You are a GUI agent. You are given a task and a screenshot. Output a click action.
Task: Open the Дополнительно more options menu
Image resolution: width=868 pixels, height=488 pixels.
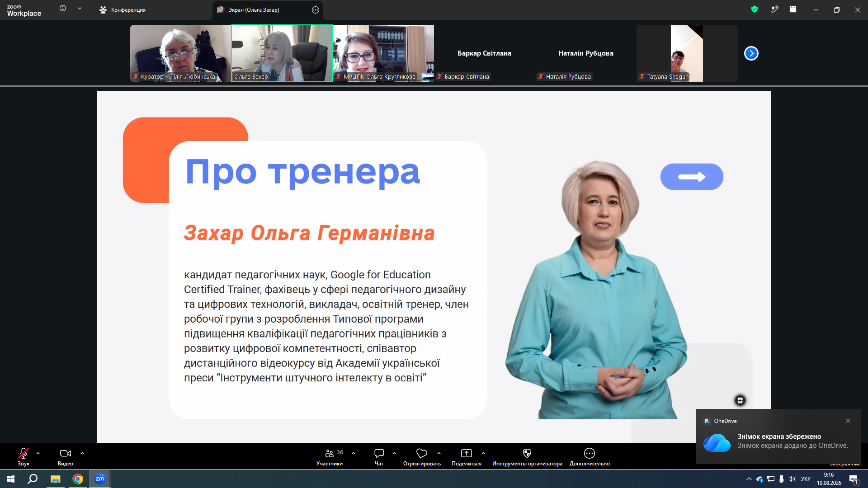pyautogui.click(x=590, y=456)
